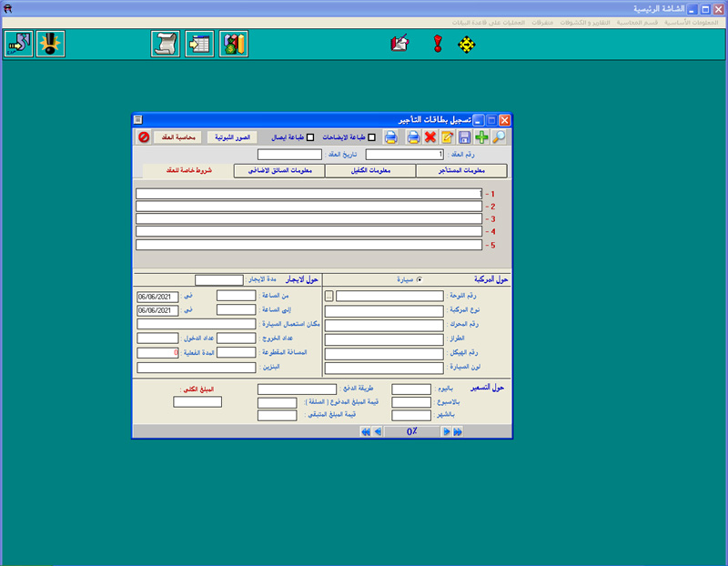Switch to the معلومات المستأجر tab

461,170
